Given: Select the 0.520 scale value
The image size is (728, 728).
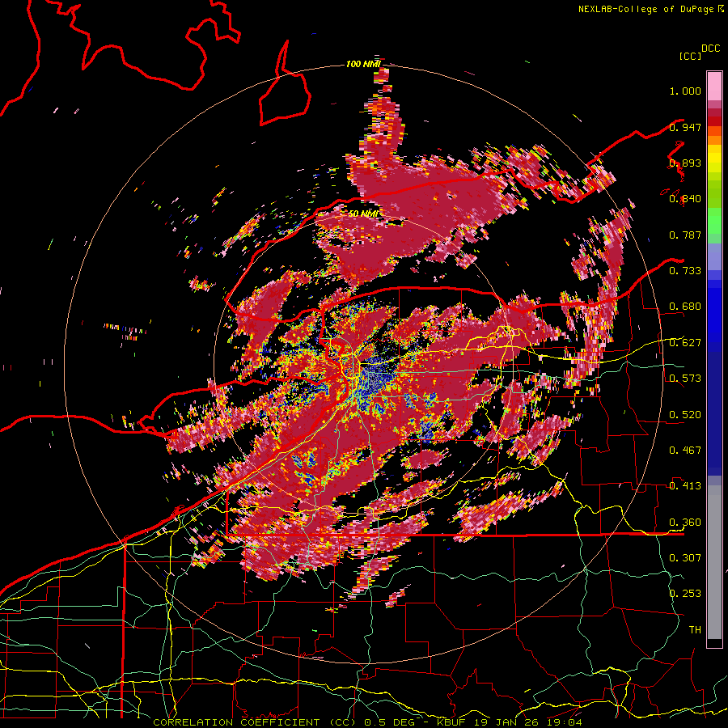Looking at the screenshot, I should pyautogui.click(x=685, y=414).
